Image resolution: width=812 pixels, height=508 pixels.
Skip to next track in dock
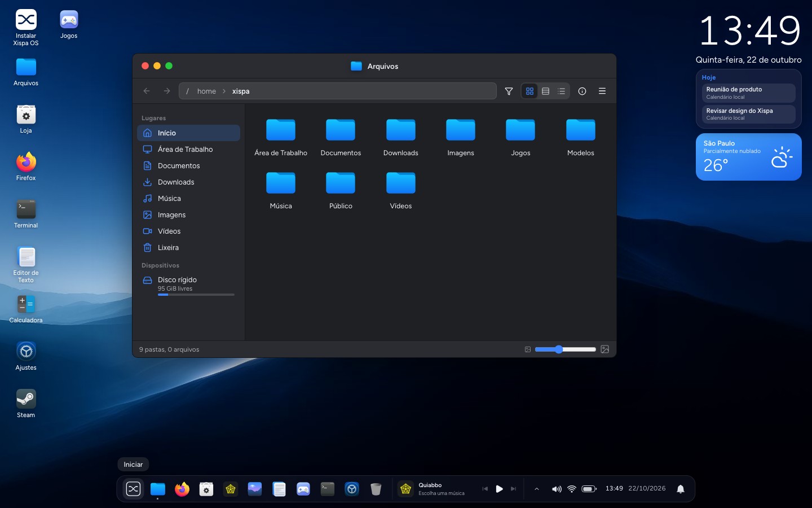(513, 489)
